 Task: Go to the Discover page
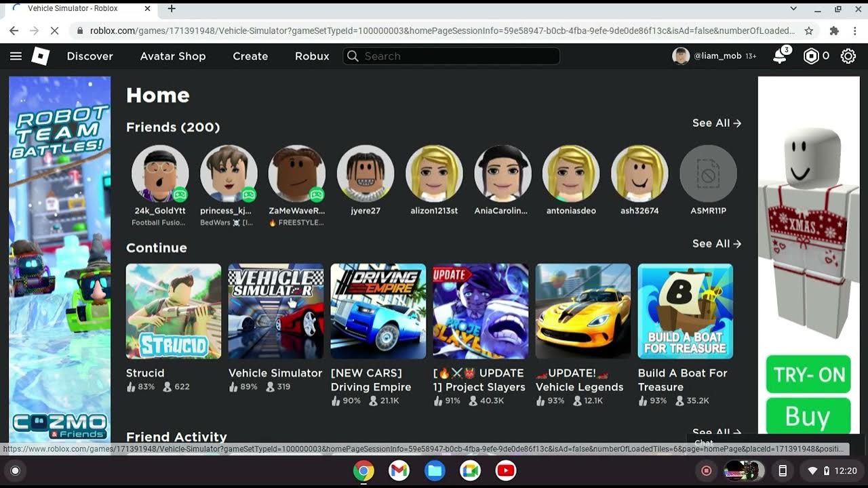90,56
